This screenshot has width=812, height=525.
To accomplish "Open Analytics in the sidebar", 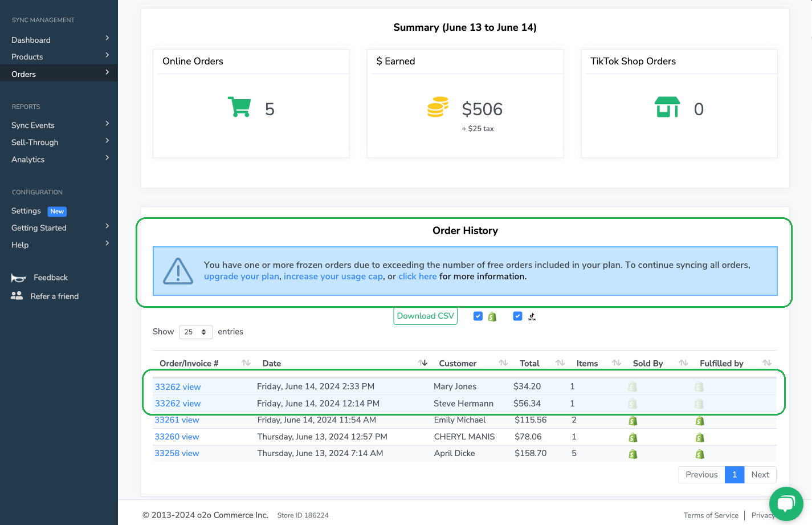I will (28, 160).
